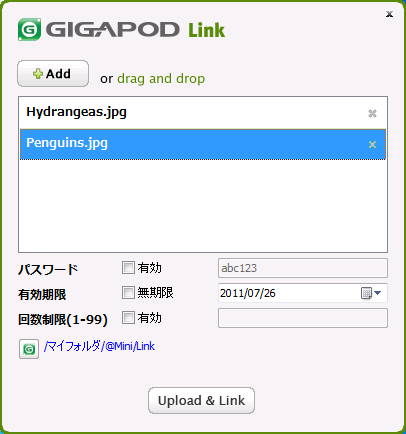Click empty area of file list

click(203, 205)
